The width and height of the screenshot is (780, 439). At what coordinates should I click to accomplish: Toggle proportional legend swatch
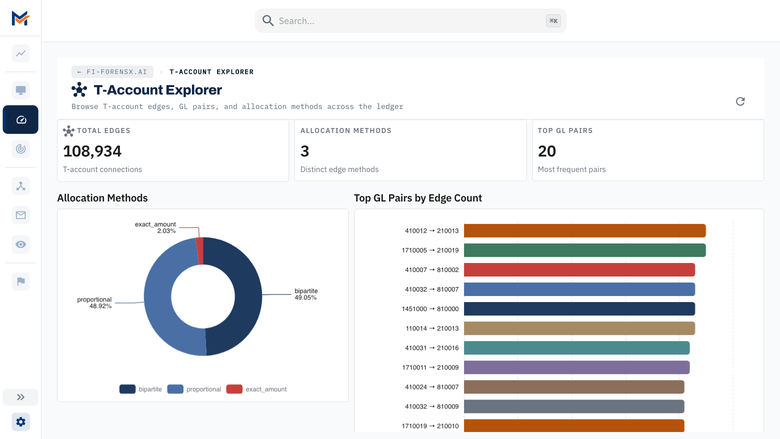point(175,389)
